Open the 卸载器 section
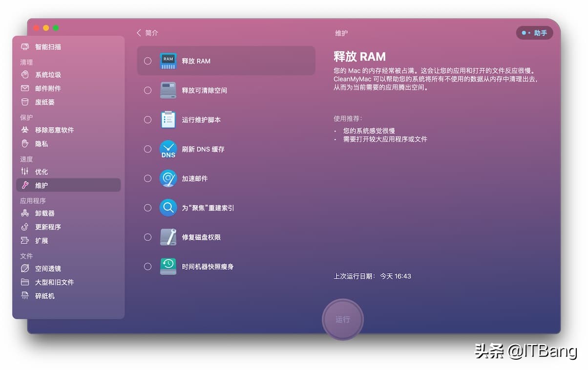The image size is (588, 370). point(68,213)
